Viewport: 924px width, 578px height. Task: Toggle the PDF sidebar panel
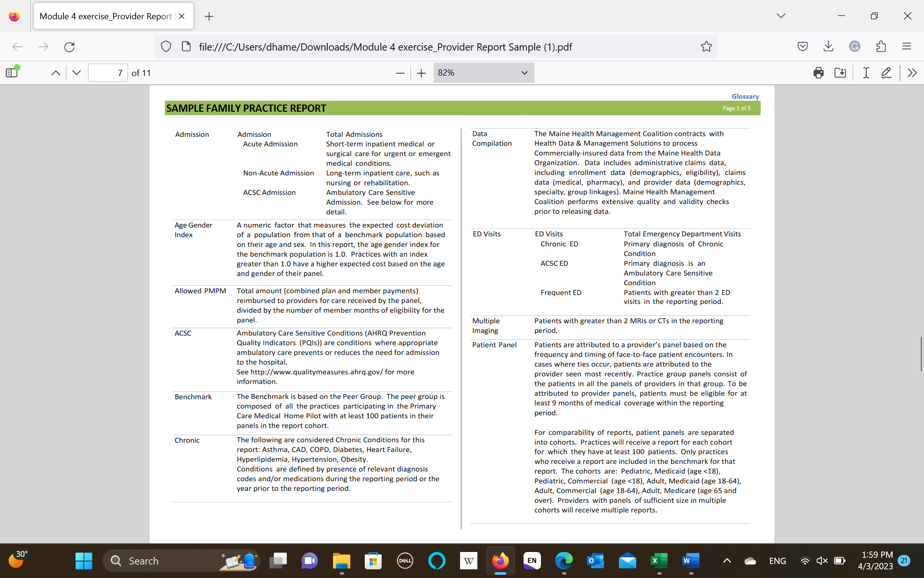12,72
